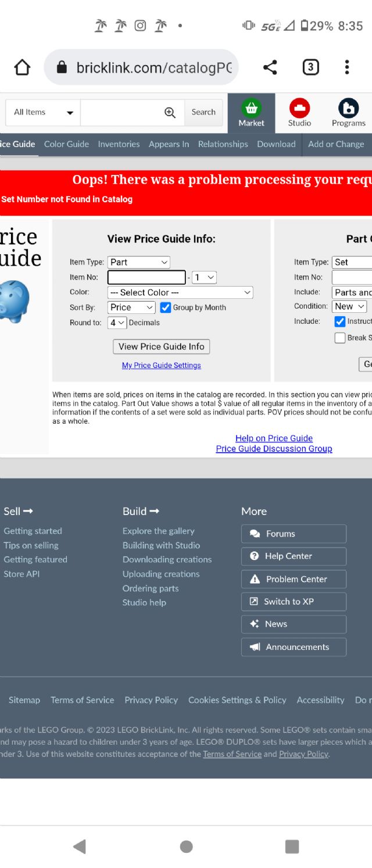Switch to the Inventories tab
The width and height of the screenshot is (372, 868).
[119, 144]
